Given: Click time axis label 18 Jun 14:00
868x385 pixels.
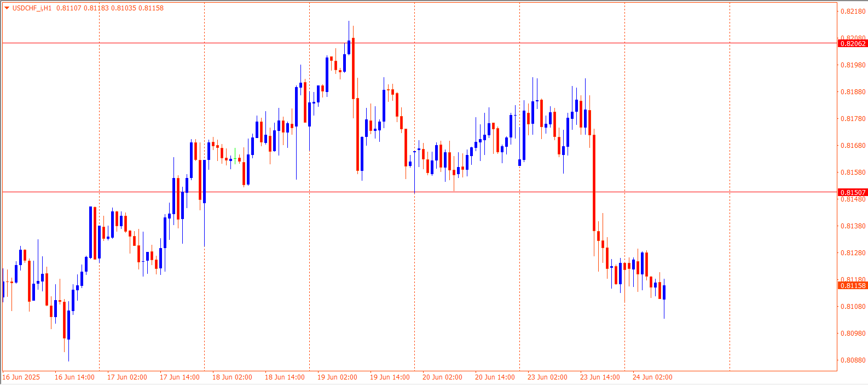Looking at the screenshot, I should [x=285, y=377].
